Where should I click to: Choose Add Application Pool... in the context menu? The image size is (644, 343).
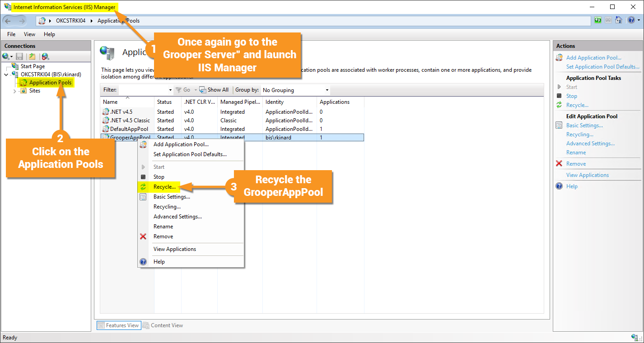point(191,144)
